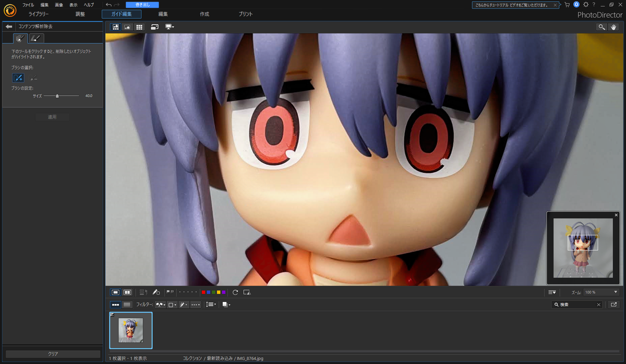
Task: Select the grid browser view icon
Action: [x=139, y=27]
